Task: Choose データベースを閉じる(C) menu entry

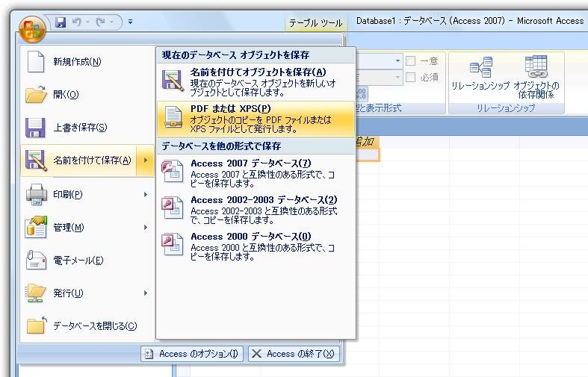Action: pos(87,325)
